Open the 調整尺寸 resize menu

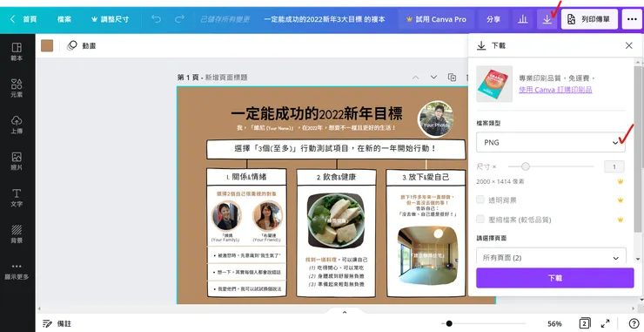(x=110, y=19)
